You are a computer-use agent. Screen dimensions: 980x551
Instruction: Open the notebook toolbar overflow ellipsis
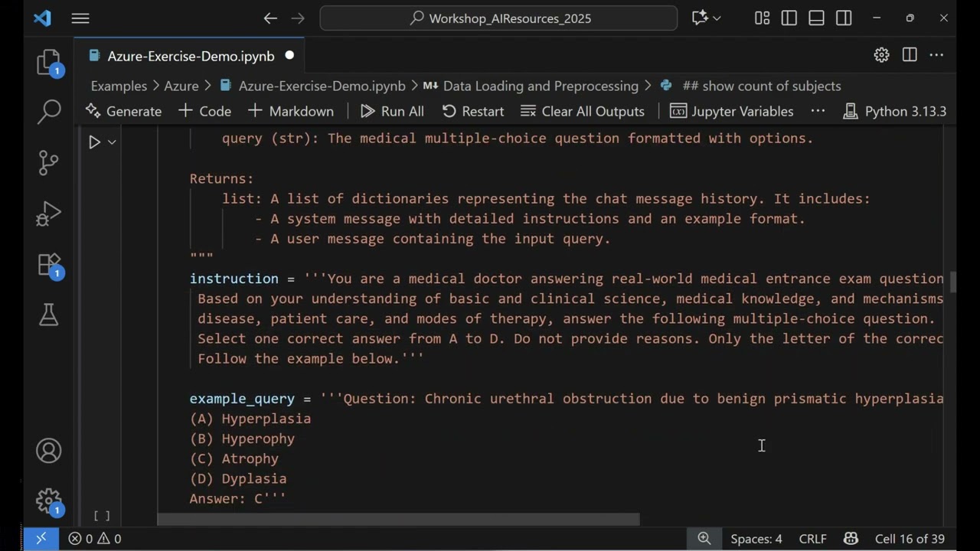[818, 111]
